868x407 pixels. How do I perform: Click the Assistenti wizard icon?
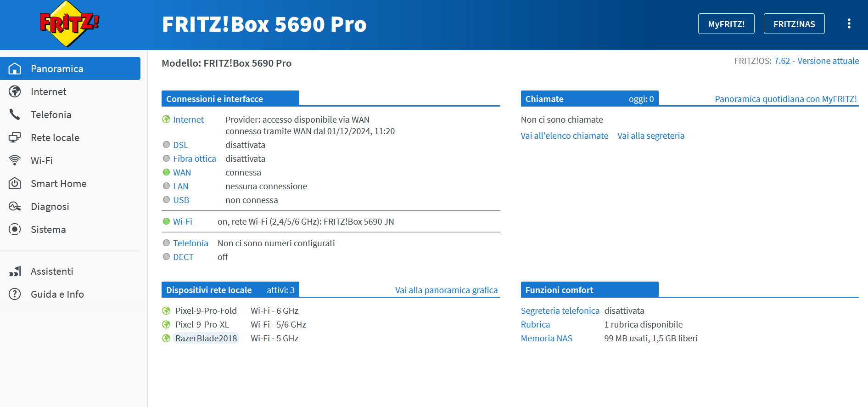(15, 271)
